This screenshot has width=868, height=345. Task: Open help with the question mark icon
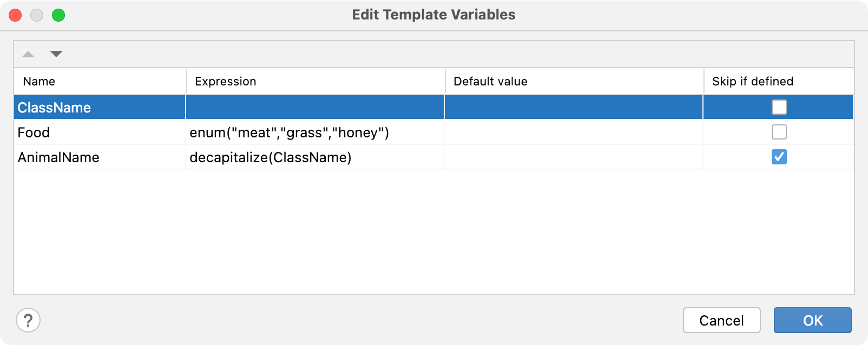[28, 320]
